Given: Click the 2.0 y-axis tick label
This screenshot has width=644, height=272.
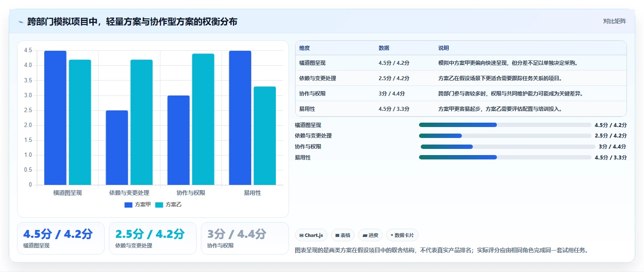Looking at the screenshot, I should [x=28, y=125].
